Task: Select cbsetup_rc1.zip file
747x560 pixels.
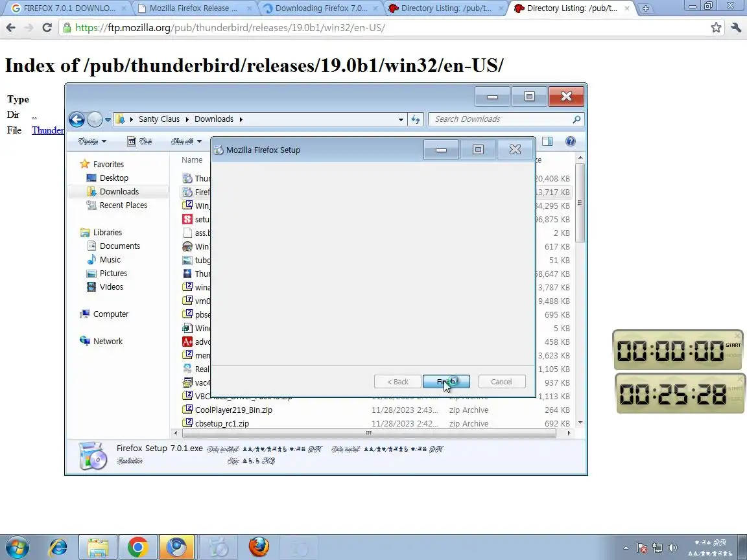Action: click(222, 423)
